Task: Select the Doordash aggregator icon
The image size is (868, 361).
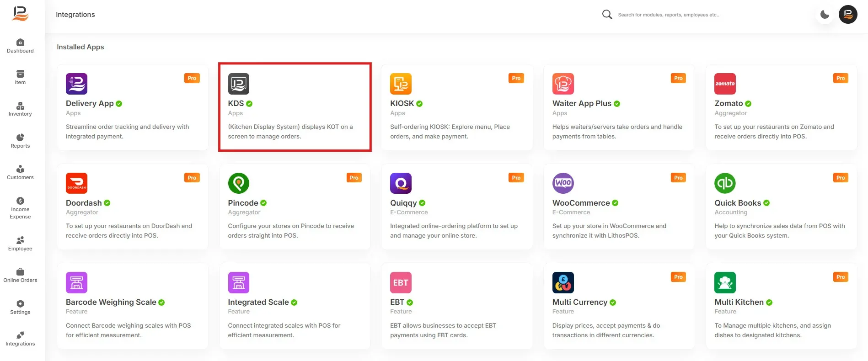Action: click(x=76, y=183)
